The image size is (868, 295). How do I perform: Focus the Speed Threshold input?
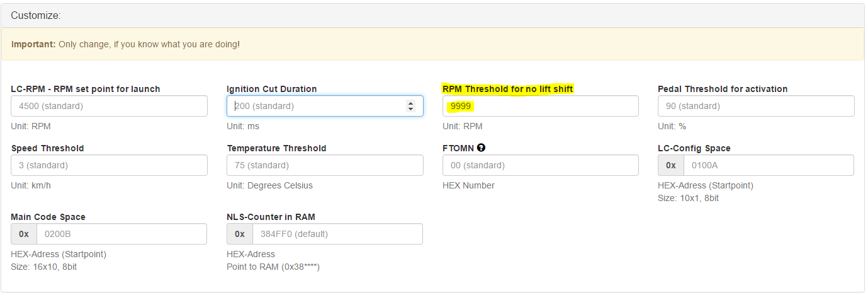coord(110,165)
